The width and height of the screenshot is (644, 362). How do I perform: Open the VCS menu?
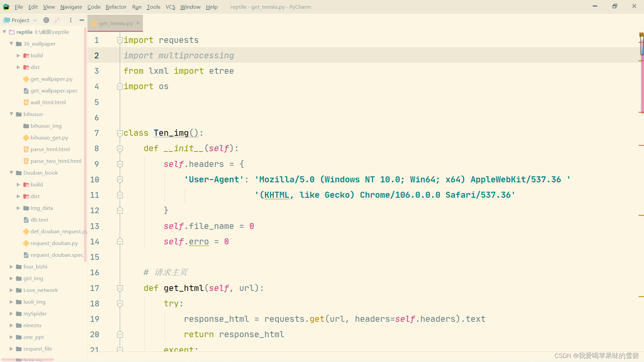[x=170, y=7]
